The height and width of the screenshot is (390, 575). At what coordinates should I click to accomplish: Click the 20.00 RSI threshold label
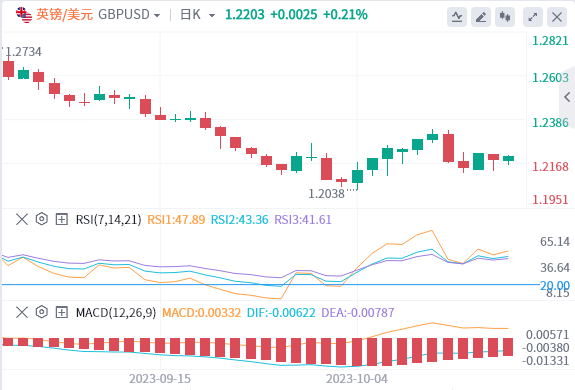(x=555, y=285)
